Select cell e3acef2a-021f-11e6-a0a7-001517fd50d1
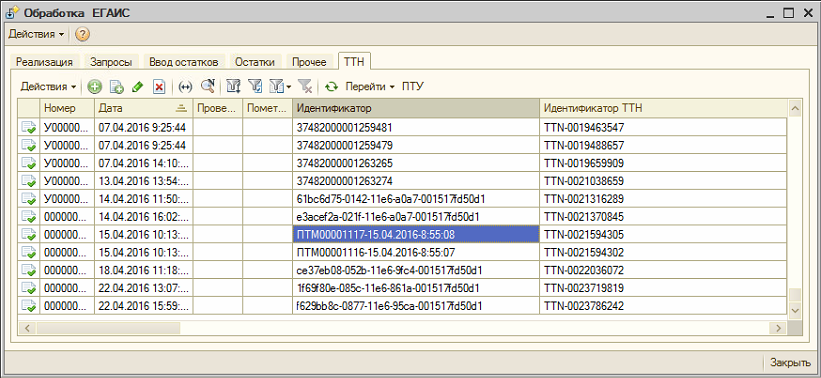Screen dimensions: 821x378 (416, 217)
